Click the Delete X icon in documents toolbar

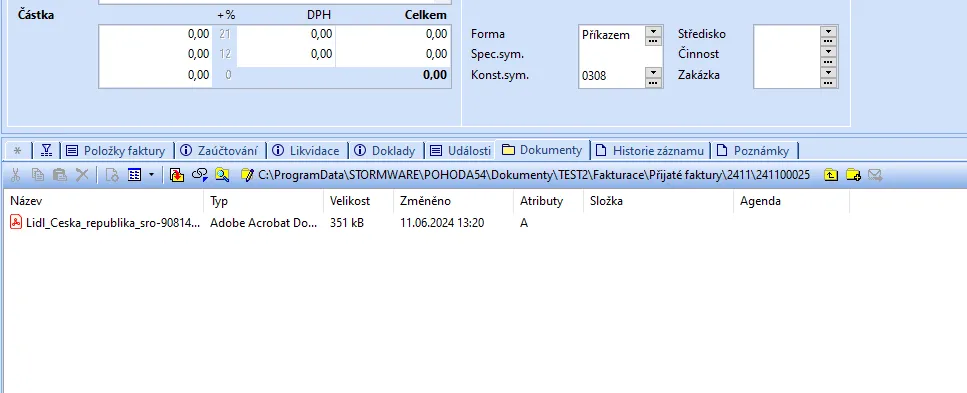tap(82, 175)
